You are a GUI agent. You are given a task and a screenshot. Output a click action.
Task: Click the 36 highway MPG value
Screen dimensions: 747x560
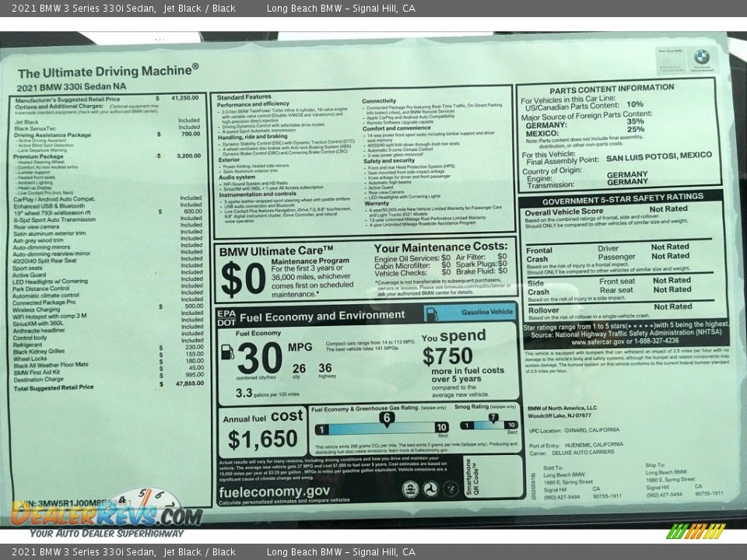[325, 368]
